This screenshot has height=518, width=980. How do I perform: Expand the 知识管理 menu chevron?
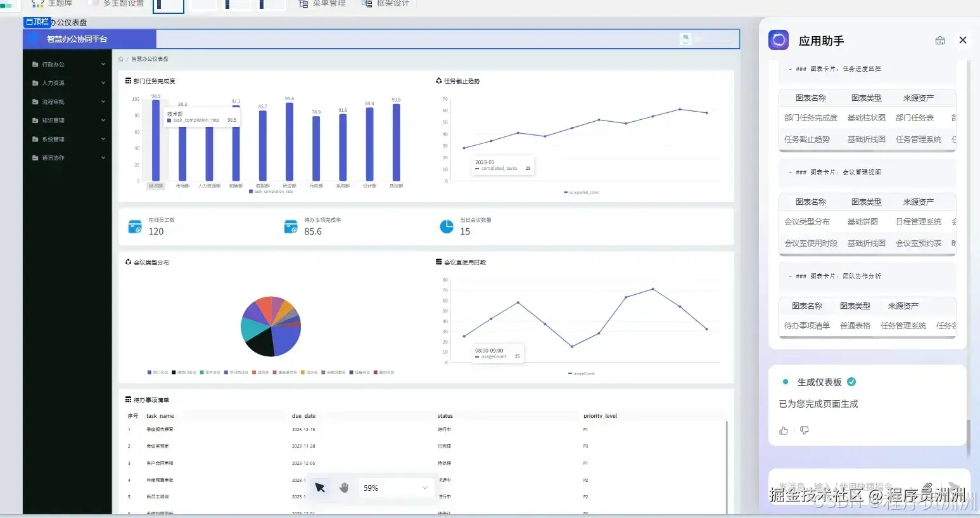[103, 120]
